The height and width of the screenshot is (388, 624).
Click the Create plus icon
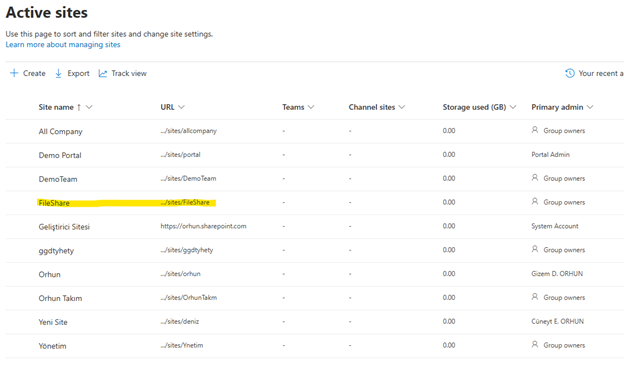pyautogui.click(x=14, y=73)
